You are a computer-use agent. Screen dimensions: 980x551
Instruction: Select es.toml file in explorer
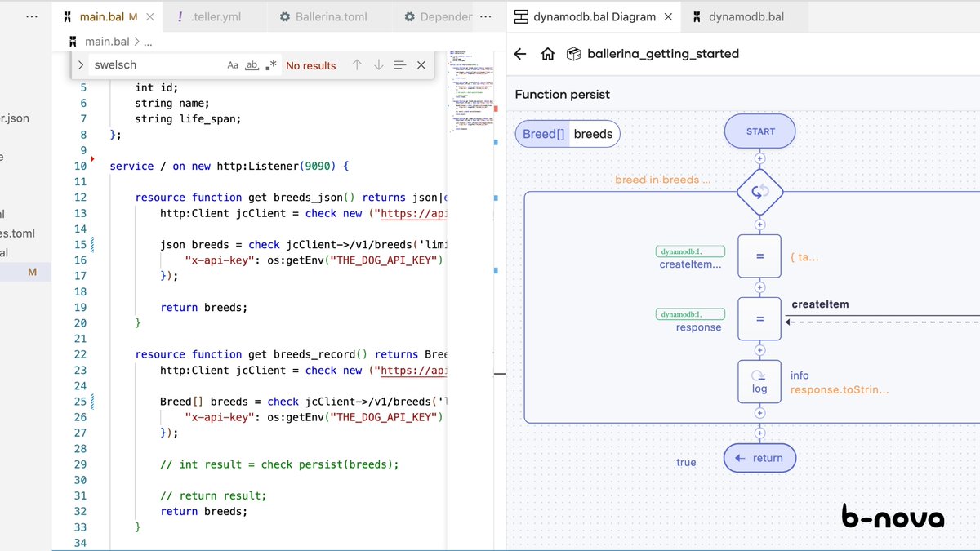point(18,233)
